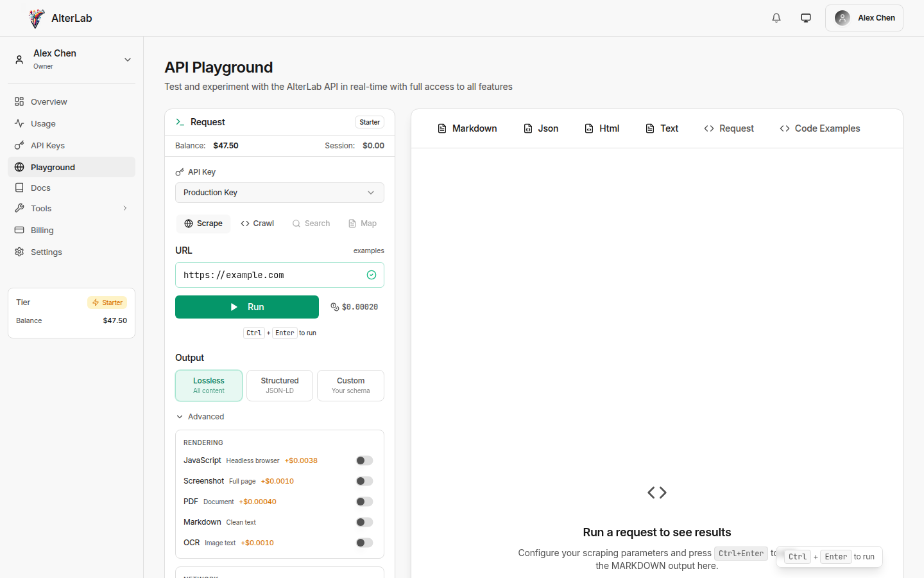Click the Overview grid icon in sidebar
This screenshot has height=578, width=924.
coord(19,101)
